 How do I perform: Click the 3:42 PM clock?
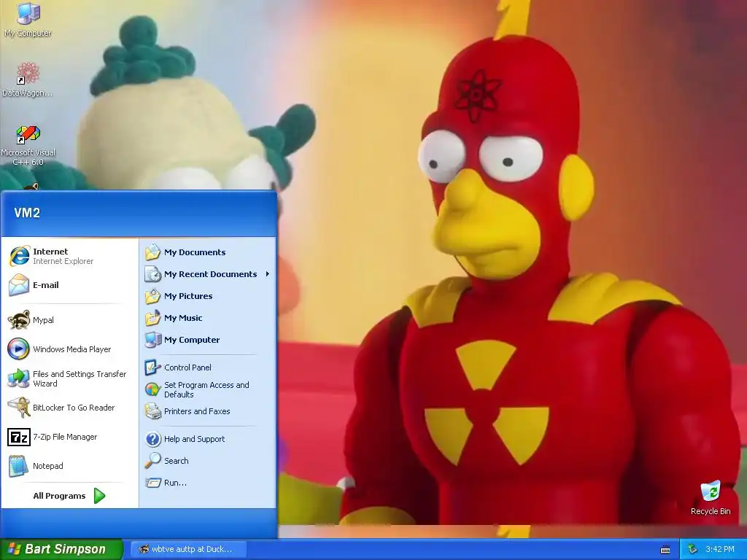pos(719,550)
